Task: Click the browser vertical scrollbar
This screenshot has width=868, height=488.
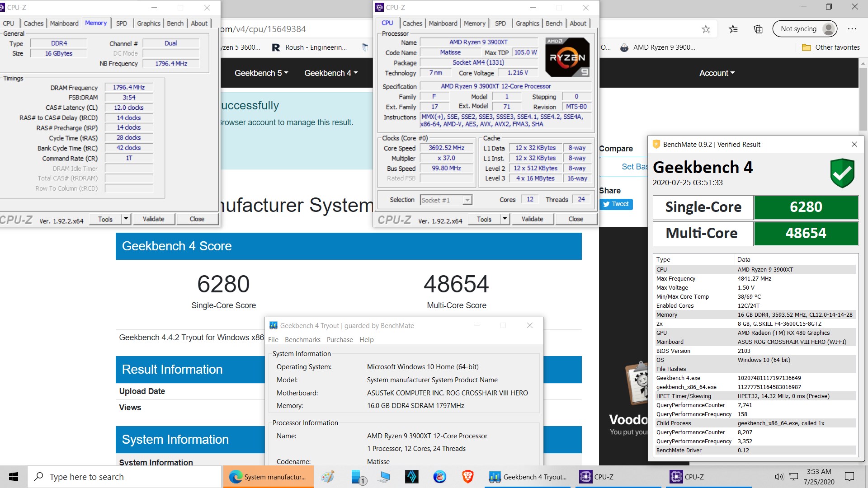Action: pyautogui.click(x=863, y=99)
